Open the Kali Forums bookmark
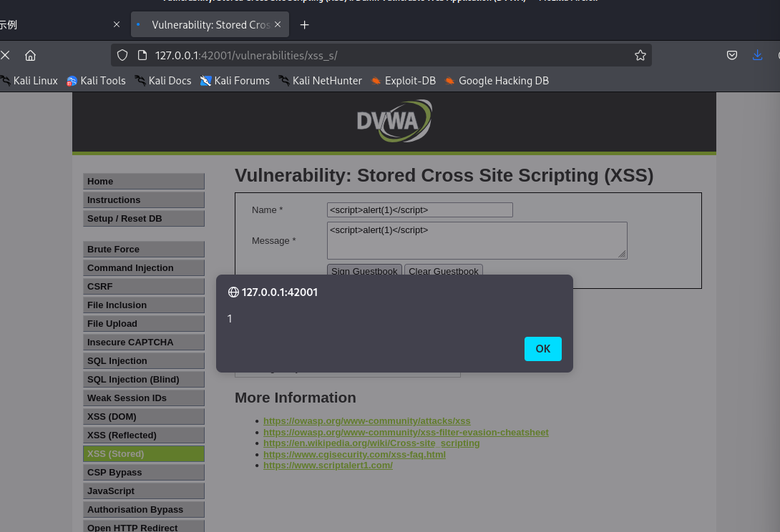The width and height of the screenshot is (780, 532). tap(235, 81)
